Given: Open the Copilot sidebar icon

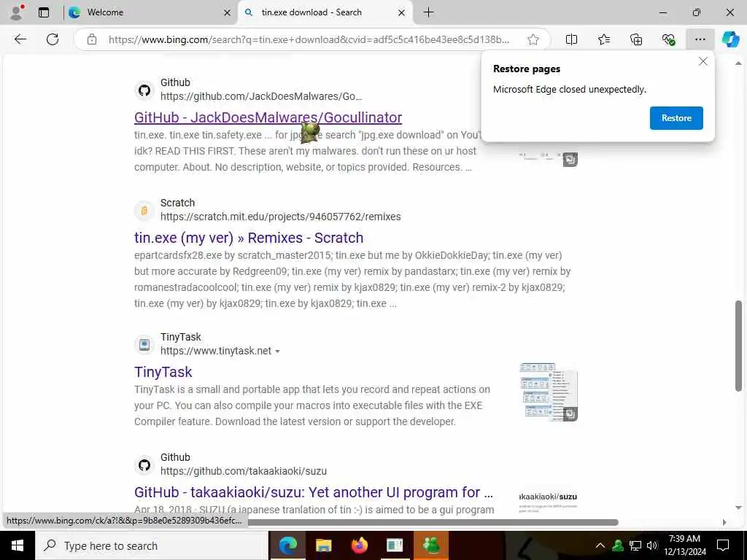Looking at the screenshot, I should [730, 39].
